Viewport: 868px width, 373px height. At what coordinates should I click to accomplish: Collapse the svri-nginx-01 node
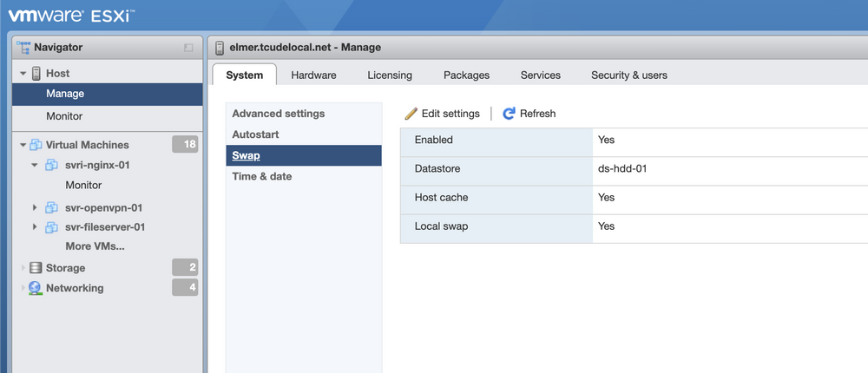[35, 165]
